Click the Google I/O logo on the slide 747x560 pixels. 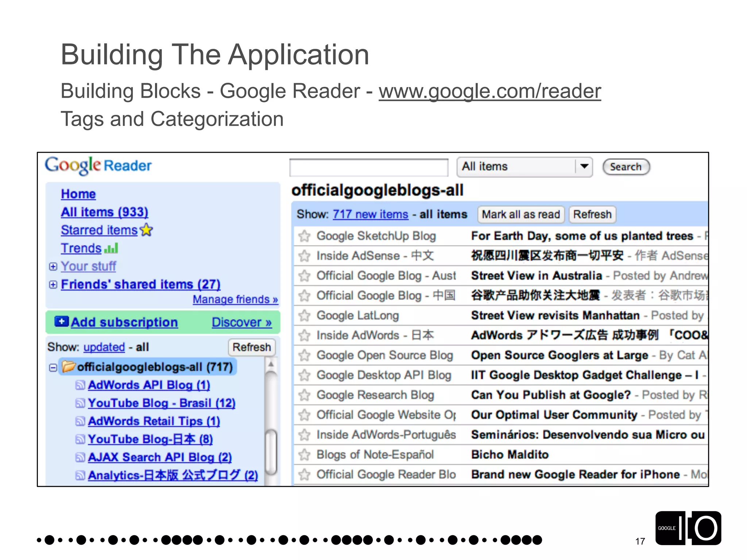(688, 528)
